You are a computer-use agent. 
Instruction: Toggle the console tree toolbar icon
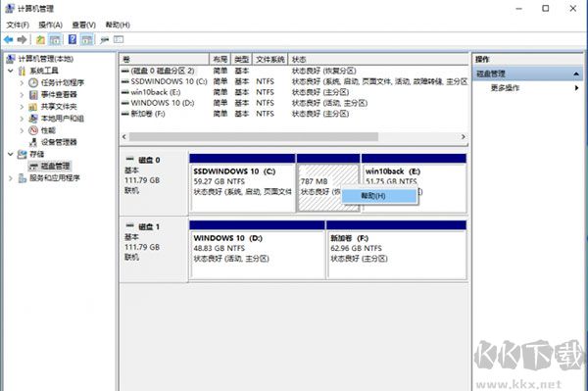(x=55, y=39)
